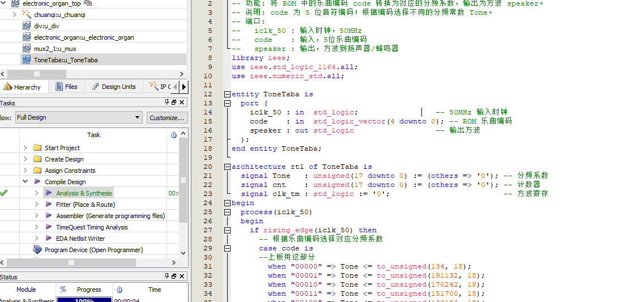644x302 pixels.
Task: Click the Tasks scrollbar down arrow
Action: pos(183,253)
